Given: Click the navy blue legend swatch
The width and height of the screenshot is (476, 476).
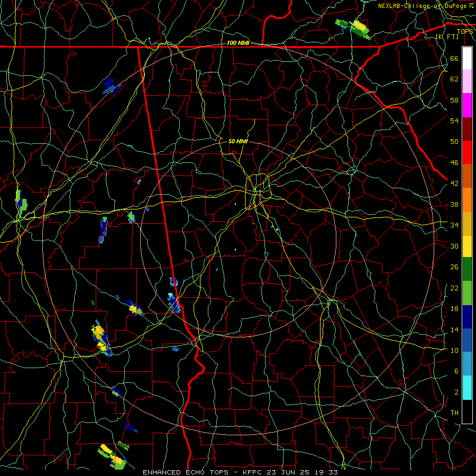Looking at the screenshot, I should click(467, 317).
